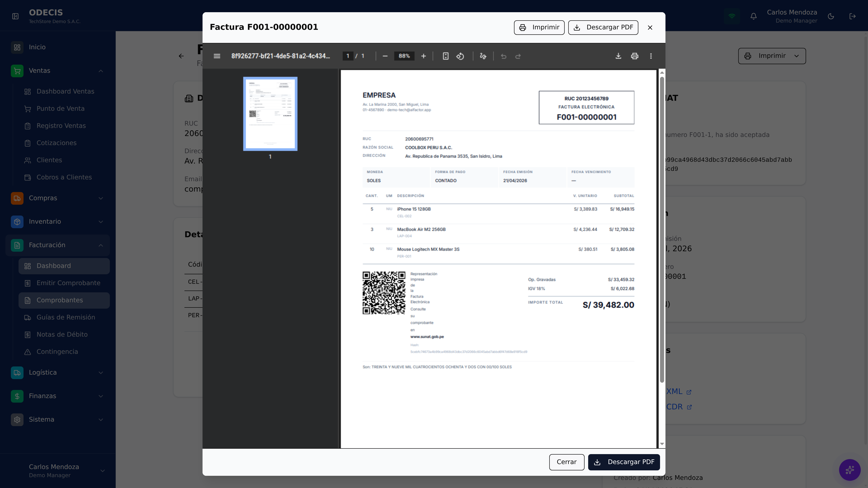Open Punto de Venta
868x488 pixels.
[x=64, y=109]
